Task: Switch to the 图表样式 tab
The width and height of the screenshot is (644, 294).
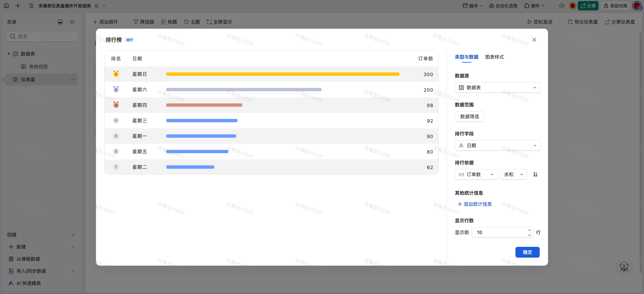Action: click(494, 57)
